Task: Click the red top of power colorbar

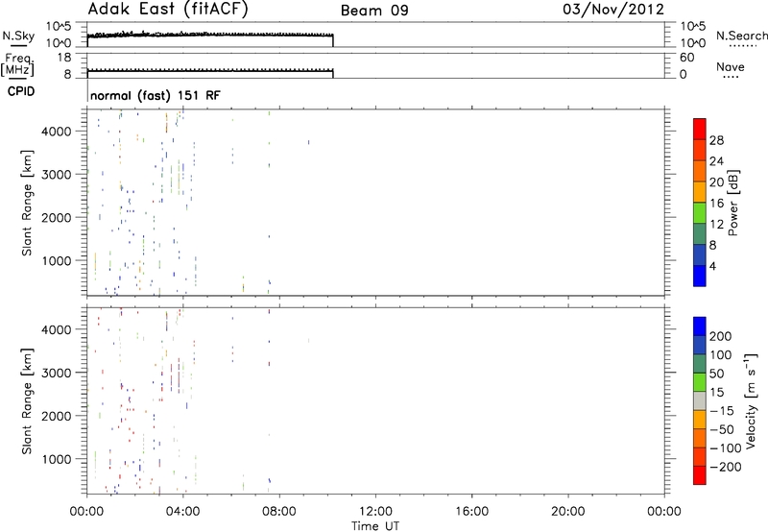Action: point(700,130)
